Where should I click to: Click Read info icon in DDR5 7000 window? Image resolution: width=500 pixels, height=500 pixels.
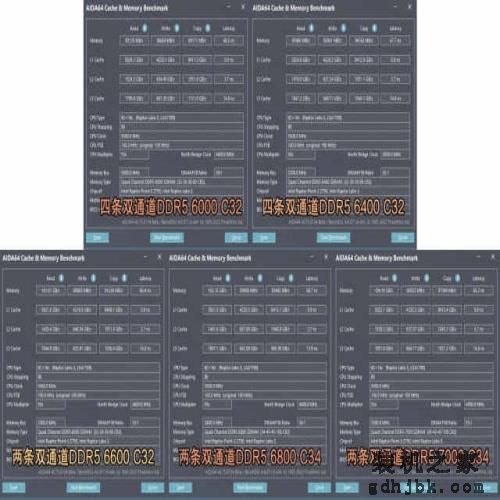[x=395, y=278]
